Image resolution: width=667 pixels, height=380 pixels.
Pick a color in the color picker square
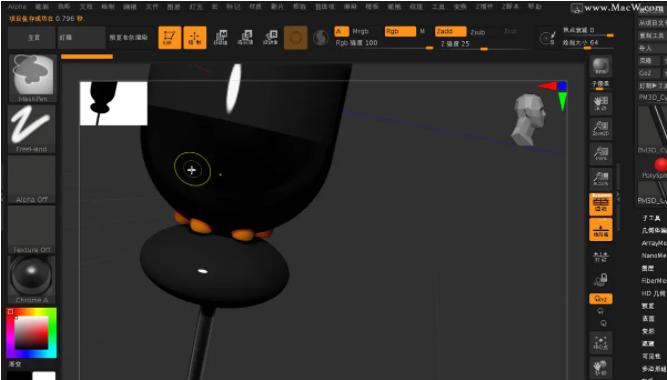[x=31, y=333]
